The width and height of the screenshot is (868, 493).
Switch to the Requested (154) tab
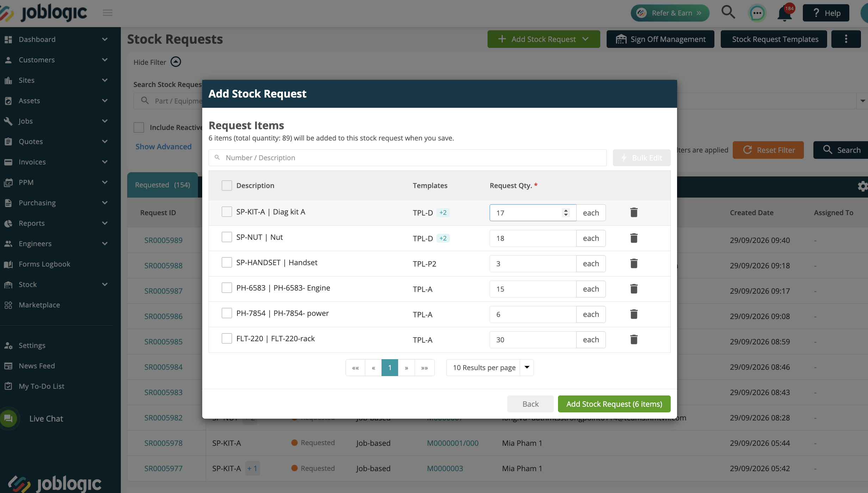click(x=162, y=185)
